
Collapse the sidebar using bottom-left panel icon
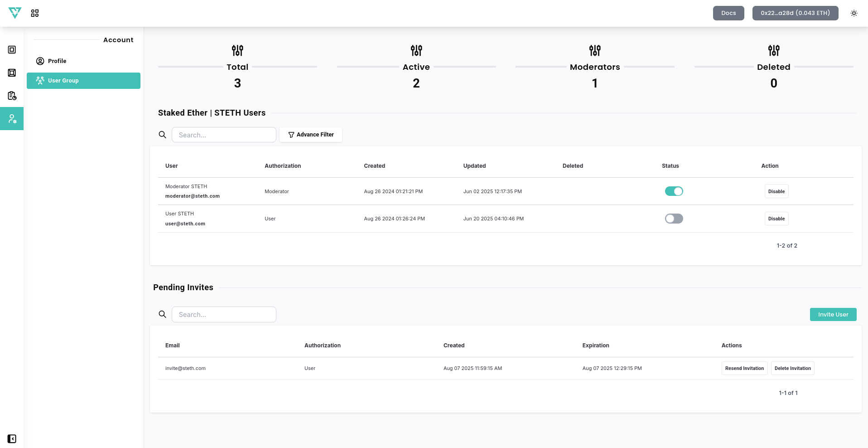[x=12, y=438]
